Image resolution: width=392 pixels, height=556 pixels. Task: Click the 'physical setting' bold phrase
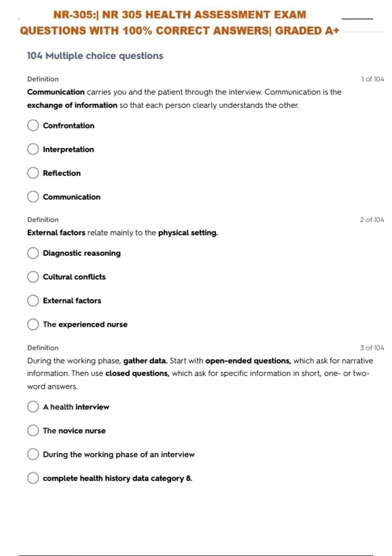click(188, 233)
